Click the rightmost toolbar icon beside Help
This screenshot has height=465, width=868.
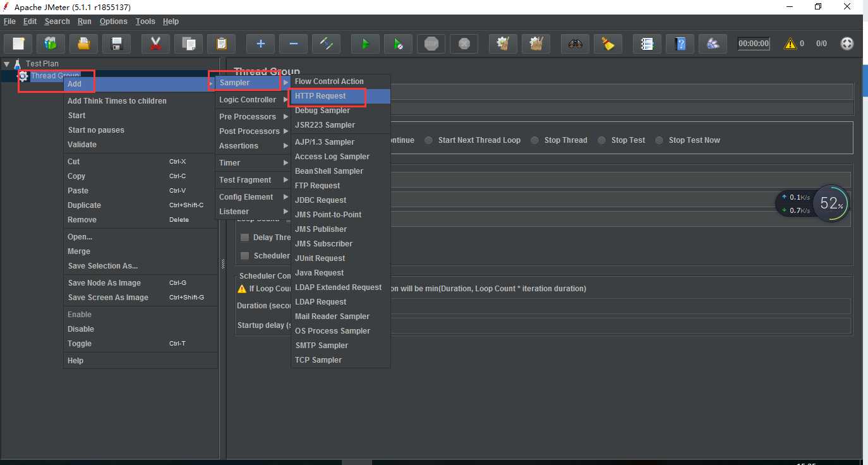(x=713, y=44)
